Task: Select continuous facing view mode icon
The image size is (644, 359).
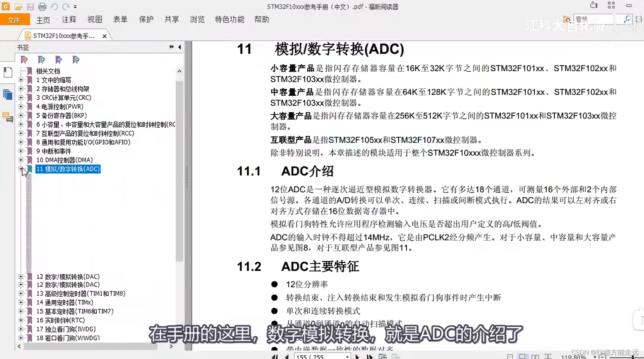Action: (x=548, y=357)
